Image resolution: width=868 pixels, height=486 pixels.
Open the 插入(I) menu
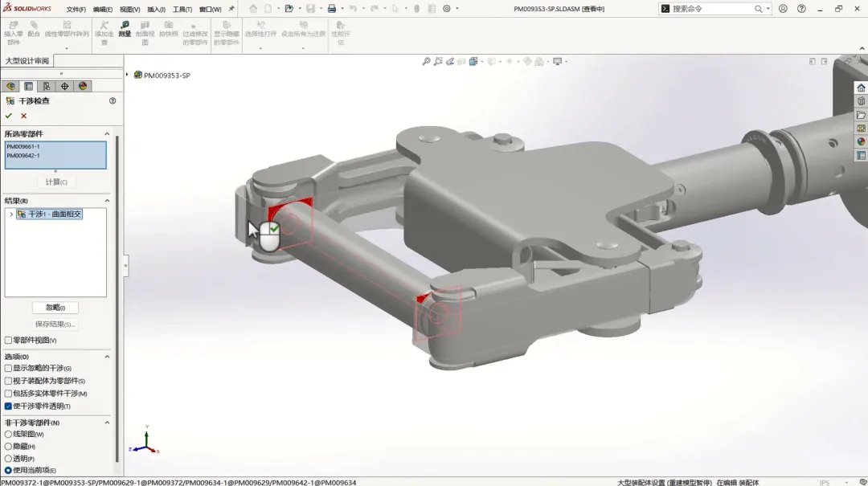click(156, 10)
